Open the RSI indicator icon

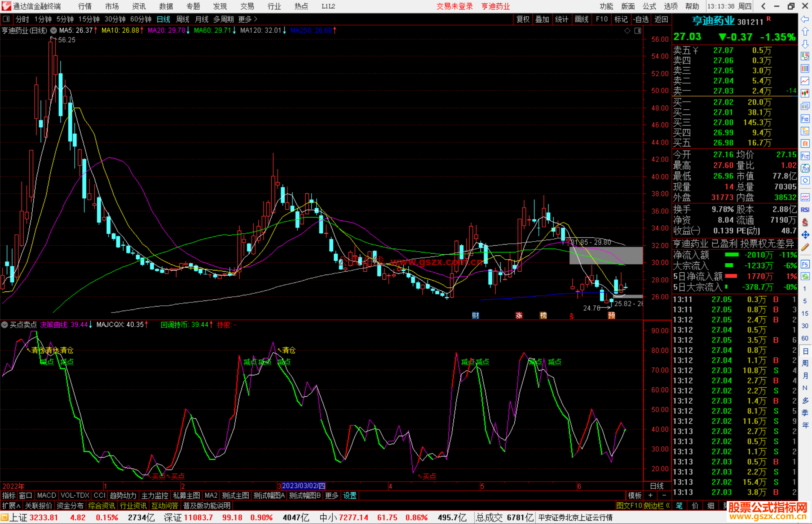click(x=805, y=210)
